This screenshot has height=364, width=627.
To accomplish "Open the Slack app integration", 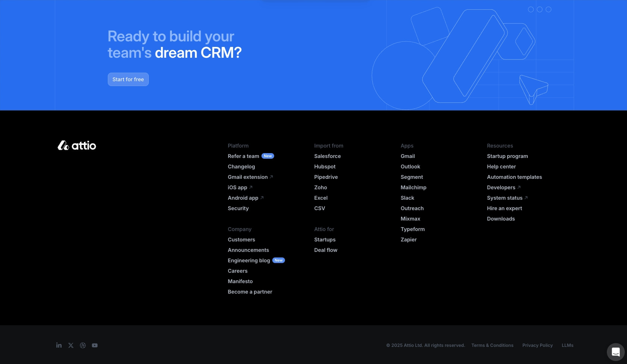I will coord(407,198).
